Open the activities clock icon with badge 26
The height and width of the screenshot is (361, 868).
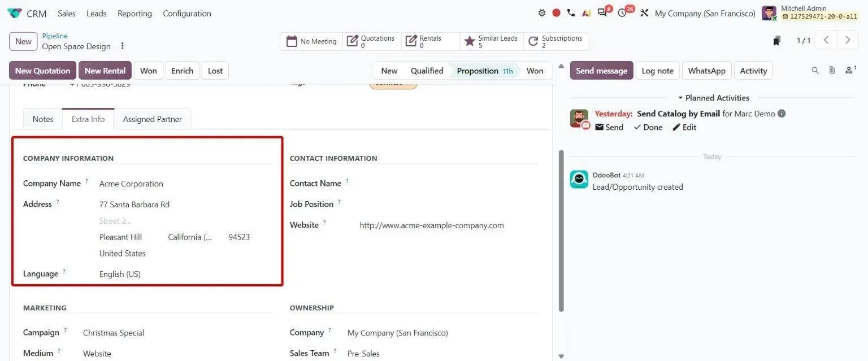623,12
